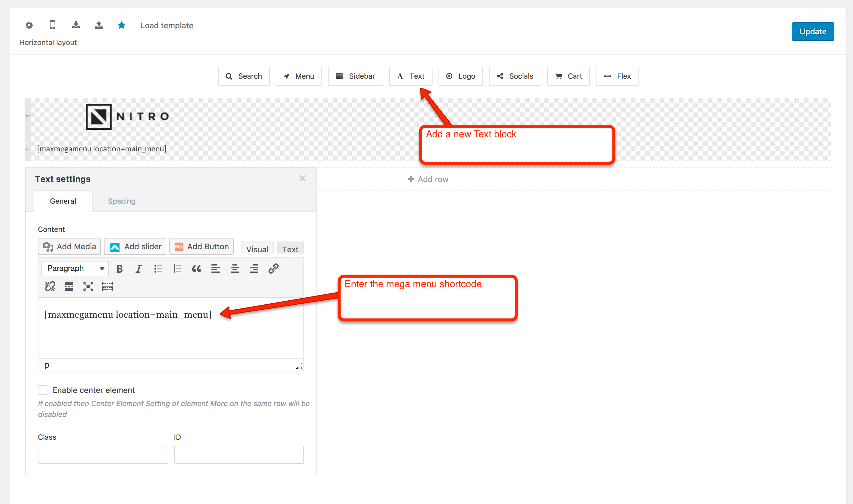
Task: Click Add row link
Action: pyautogui.click(x=428, y=179)
